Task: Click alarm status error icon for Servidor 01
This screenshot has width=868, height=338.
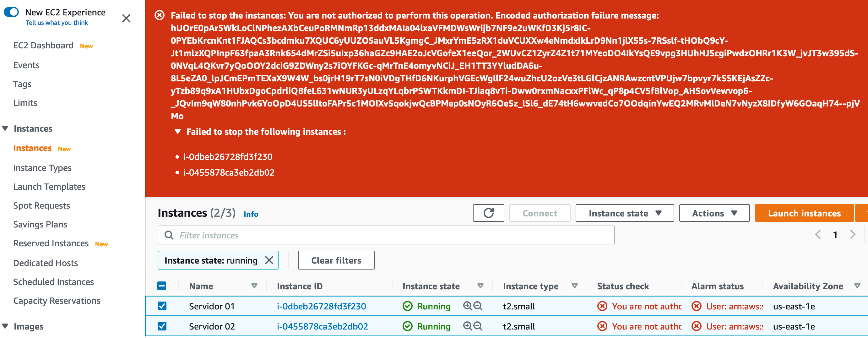Action: pyautogui.click(x=697, y=306)
